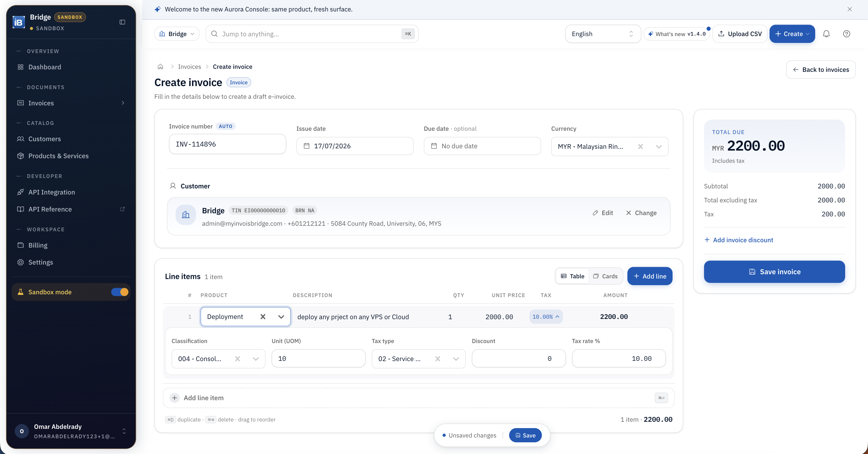This screenshot has height=454, width=868.
Task: Click the Invoice number field
Action: pos(227,144)
